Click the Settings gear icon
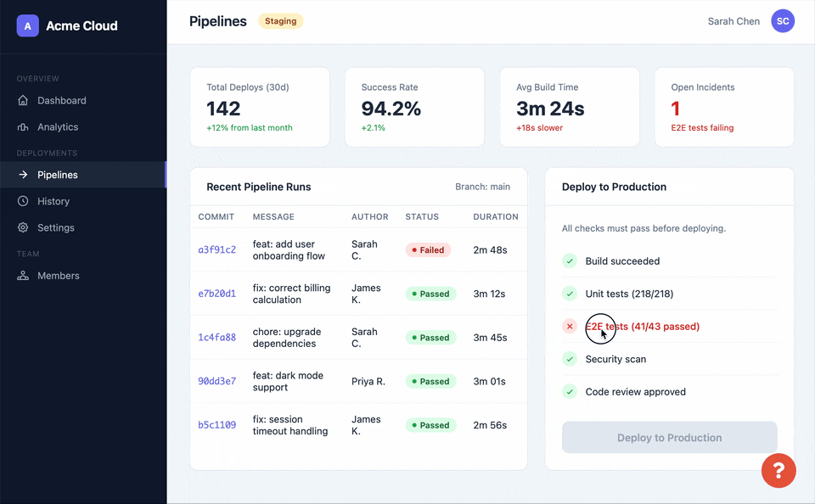This screenshot has height=504, width=815. (x=23, y=228)
